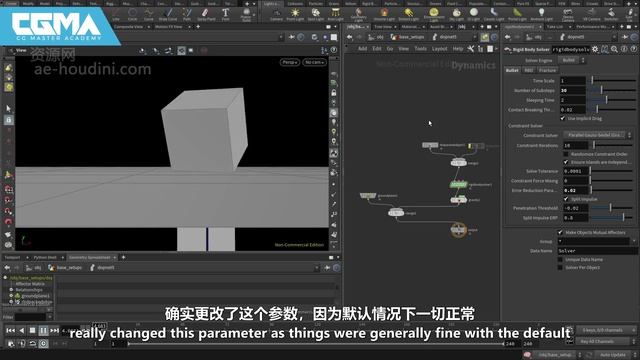Add a Point Light from shelf

tap(295, 14)
